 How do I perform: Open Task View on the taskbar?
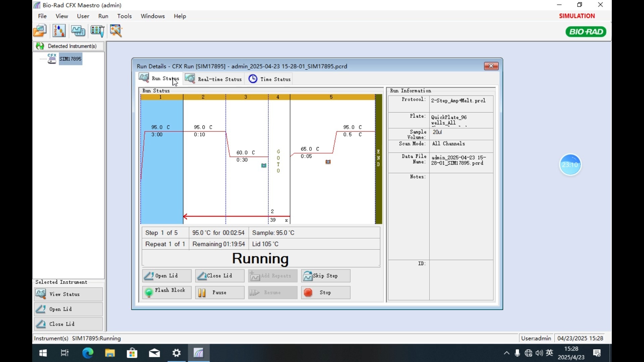[x=65, y=353]
